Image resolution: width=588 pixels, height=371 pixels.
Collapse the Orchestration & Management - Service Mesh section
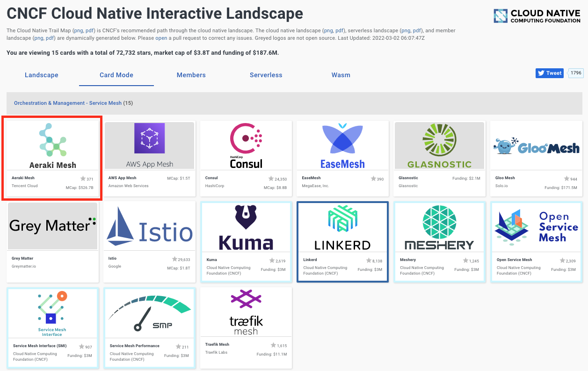pos(68,103)
